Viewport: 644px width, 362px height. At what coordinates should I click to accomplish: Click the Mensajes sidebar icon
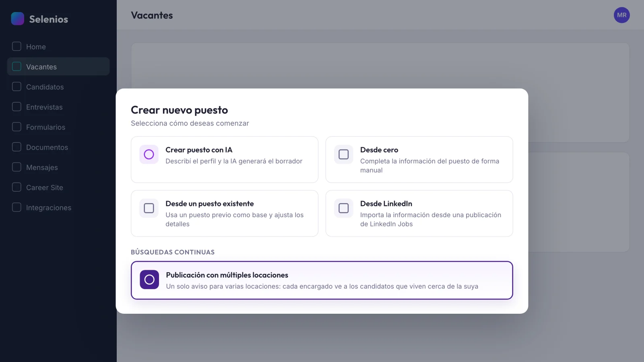(x=17, y=167)
